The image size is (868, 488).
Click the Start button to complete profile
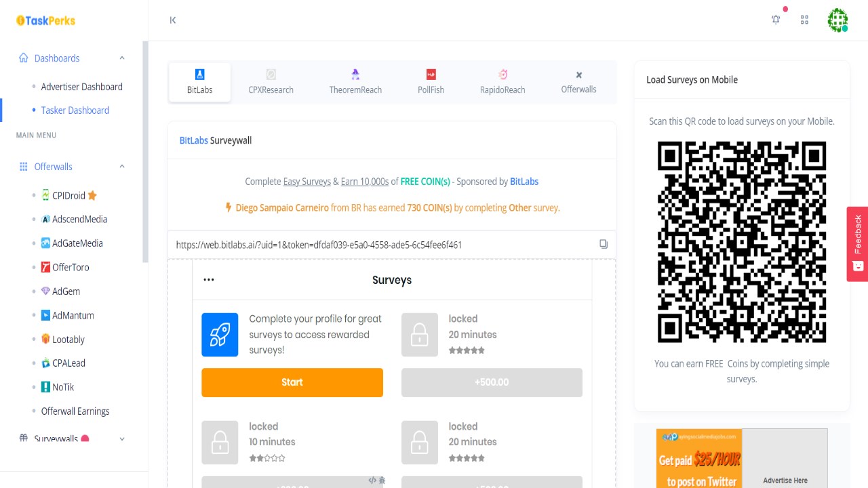292,382
